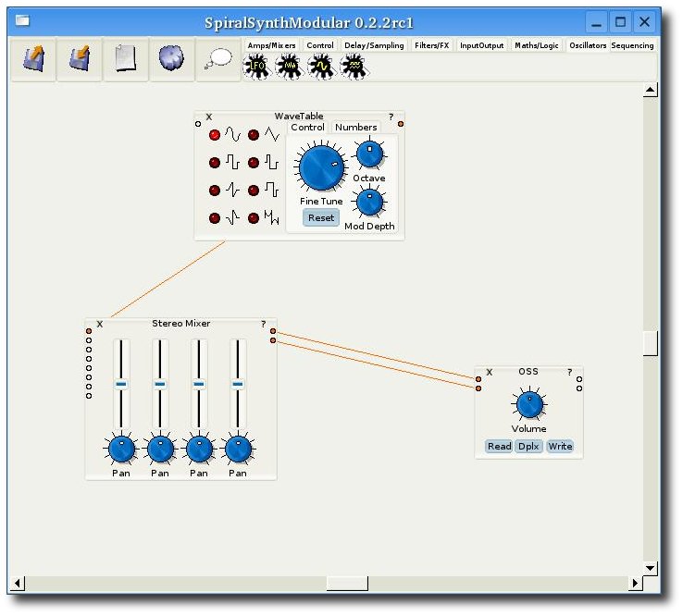Click the WaveTable left input port
683x616 pixels.
tap(198, 124)
